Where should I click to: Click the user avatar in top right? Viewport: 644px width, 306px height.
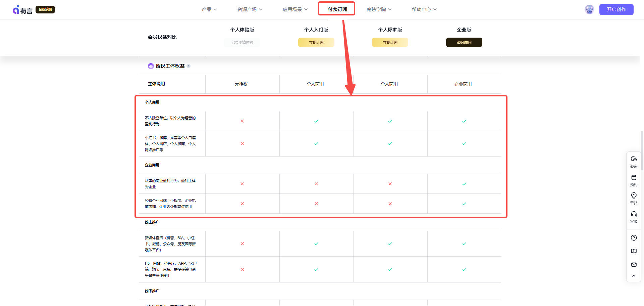(589, 9)
